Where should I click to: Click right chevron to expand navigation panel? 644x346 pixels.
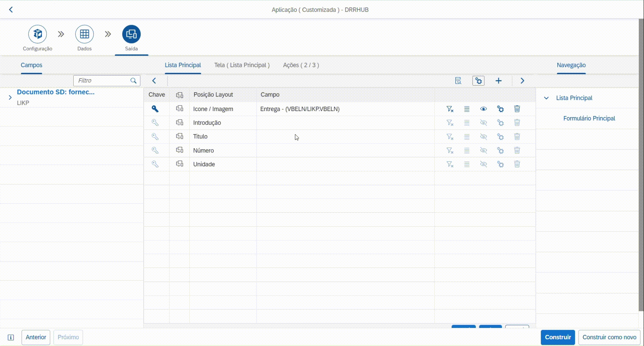click(522, 81)
